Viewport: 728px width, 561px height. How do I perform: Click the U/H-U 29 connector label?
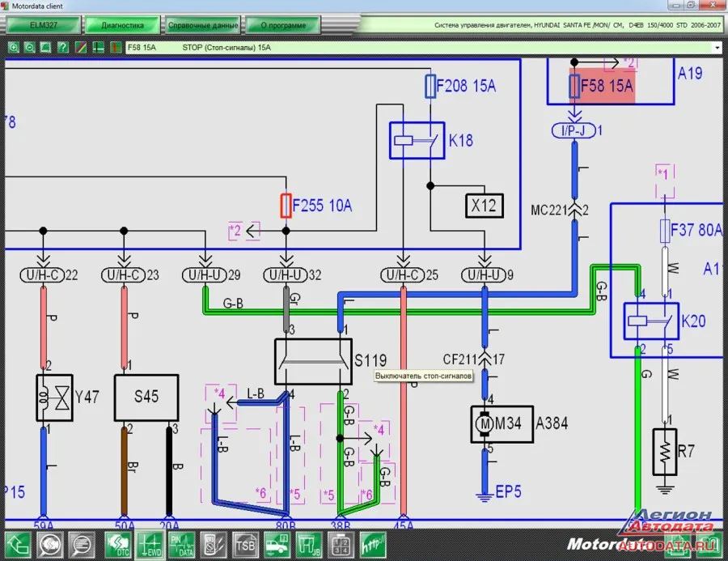click(x=211, y=275)
